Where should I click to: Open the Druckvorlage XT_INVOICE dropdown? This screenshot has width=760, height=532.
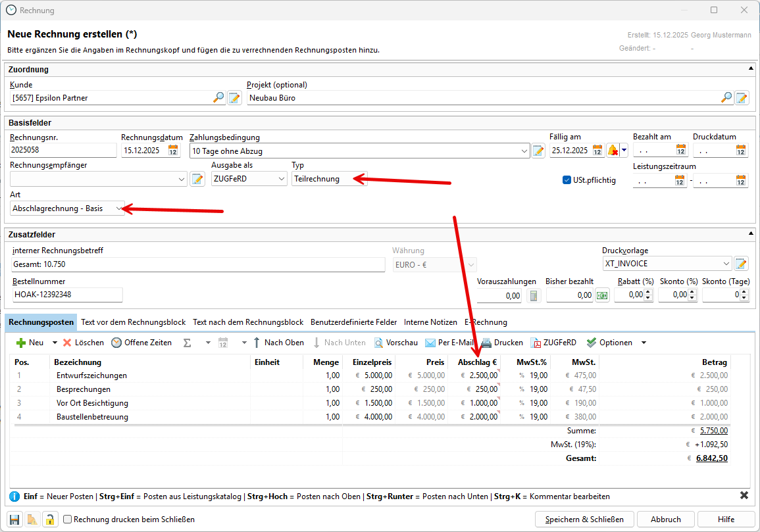[x=726, y=264]
